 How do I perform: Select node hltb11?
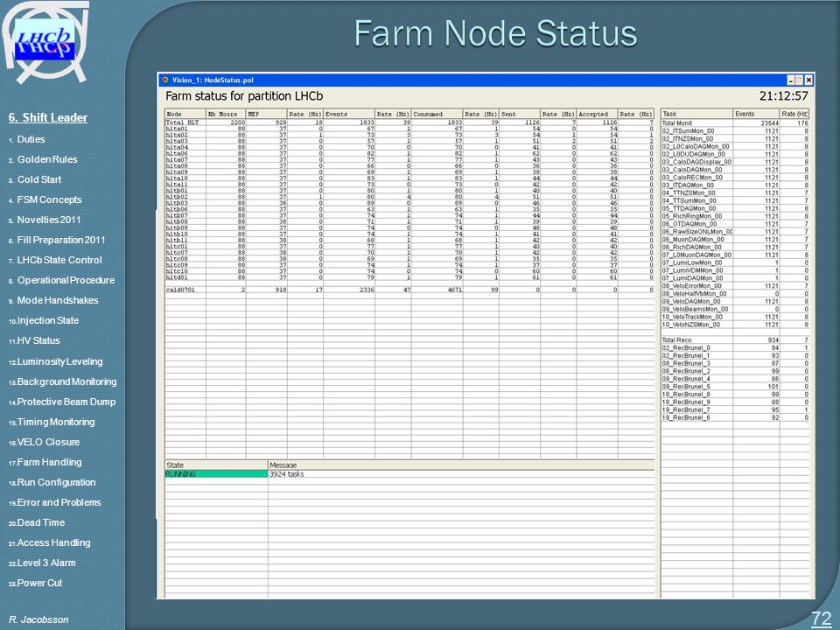click(x=409, y=240)
